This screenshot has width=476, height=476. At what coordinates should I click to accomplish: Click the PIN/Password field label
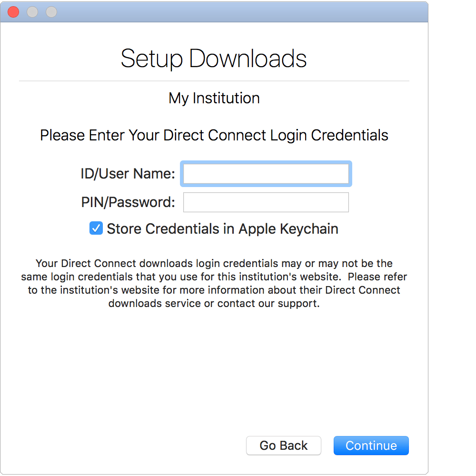(x=127, y=202)
